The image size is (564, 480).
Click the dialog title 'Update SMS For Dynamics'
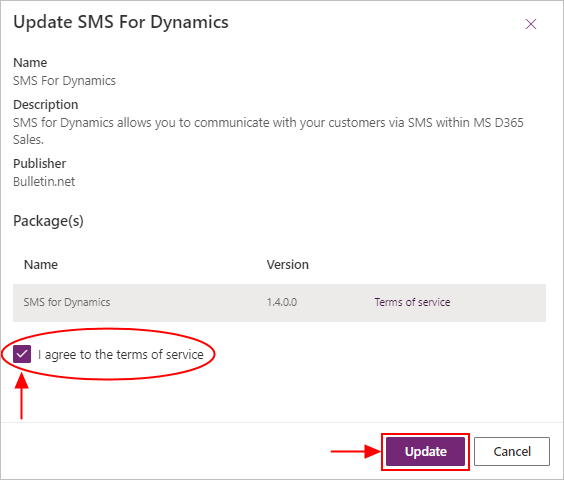coord(121,22)
